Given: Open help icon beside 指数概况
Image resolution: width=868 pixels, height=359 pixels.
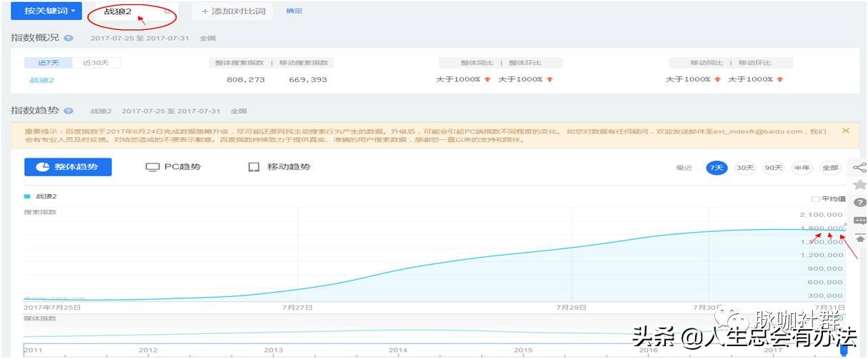Looking at the screenshot, I should point(69,38).
